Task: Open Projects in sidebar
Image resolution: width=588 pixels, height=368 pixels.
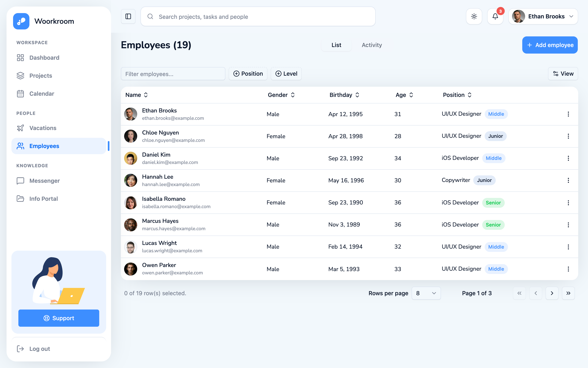Action: 58,76
